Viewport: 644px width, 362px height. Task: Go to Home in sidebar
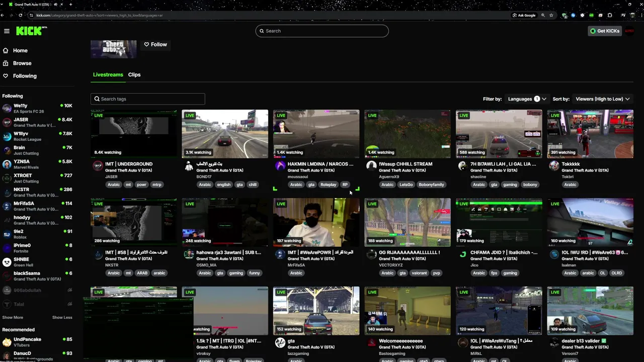20,51
